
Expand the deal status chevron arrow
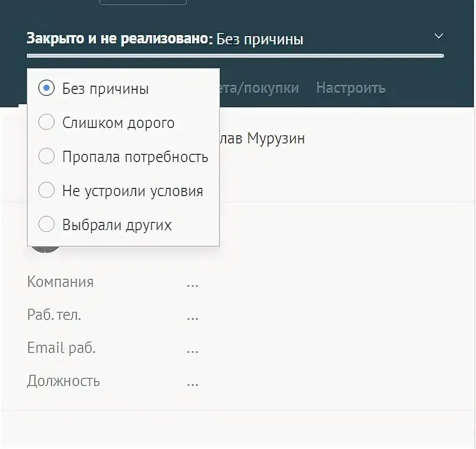point(438,36)
